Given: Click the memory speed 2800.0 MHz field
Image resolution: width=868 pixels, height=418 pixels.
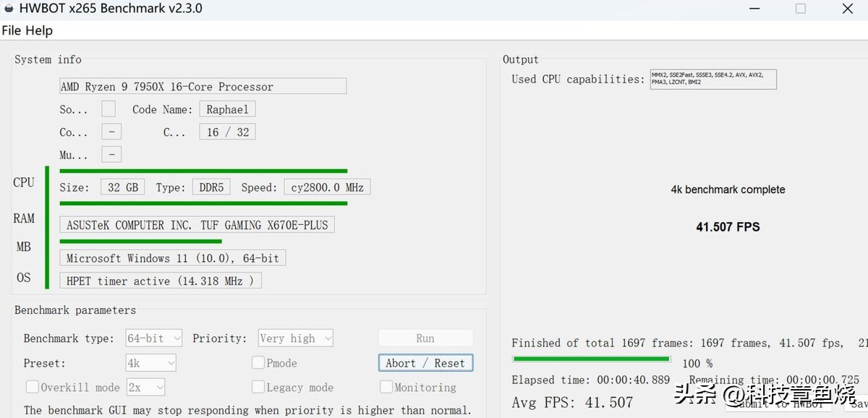Looking at the screenshot, I should point(327,187).
